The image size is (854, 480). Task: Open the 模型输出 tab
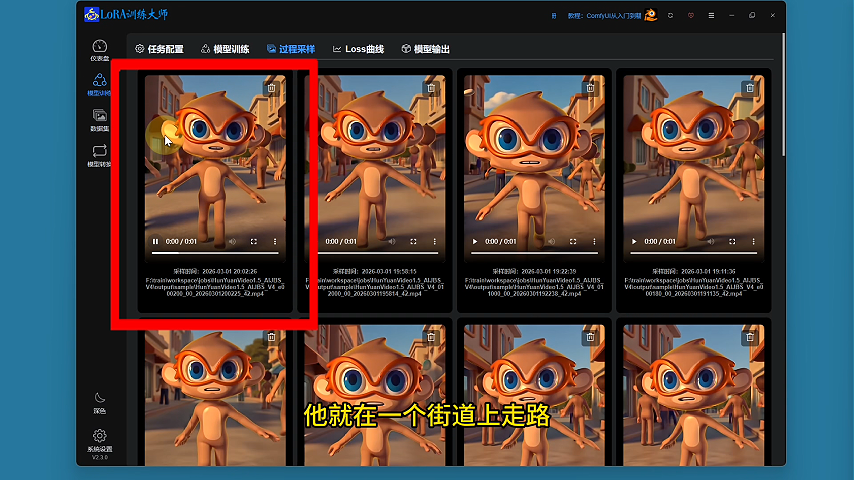point(425,49)
